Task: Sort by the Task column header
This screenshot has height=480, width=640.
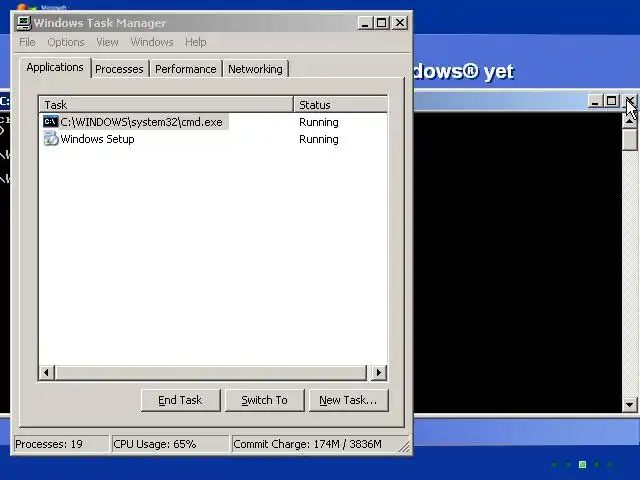Action: click(x=167, y=104)
